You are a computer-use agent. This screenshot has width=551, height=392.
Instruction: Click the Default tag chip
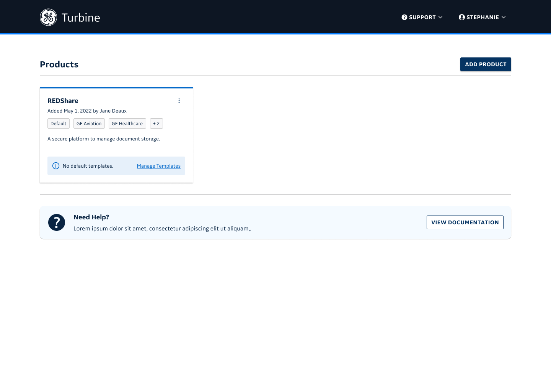coord(58,124)
